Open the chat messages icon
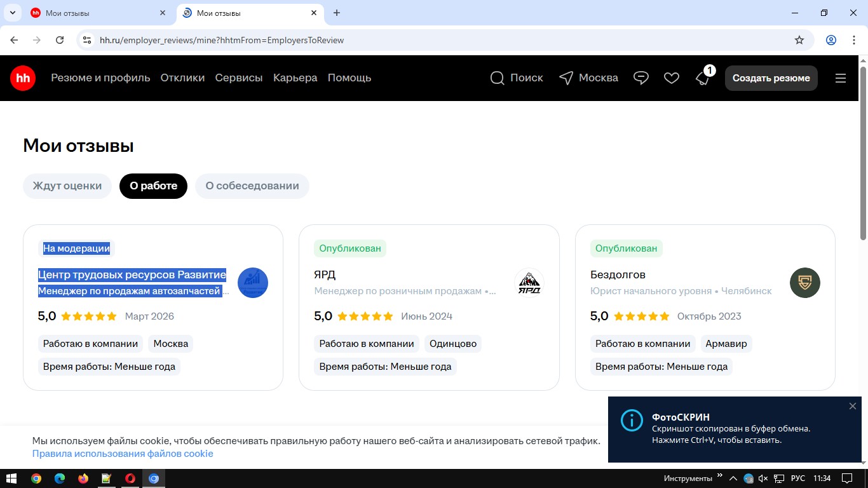 click(641, 78)
